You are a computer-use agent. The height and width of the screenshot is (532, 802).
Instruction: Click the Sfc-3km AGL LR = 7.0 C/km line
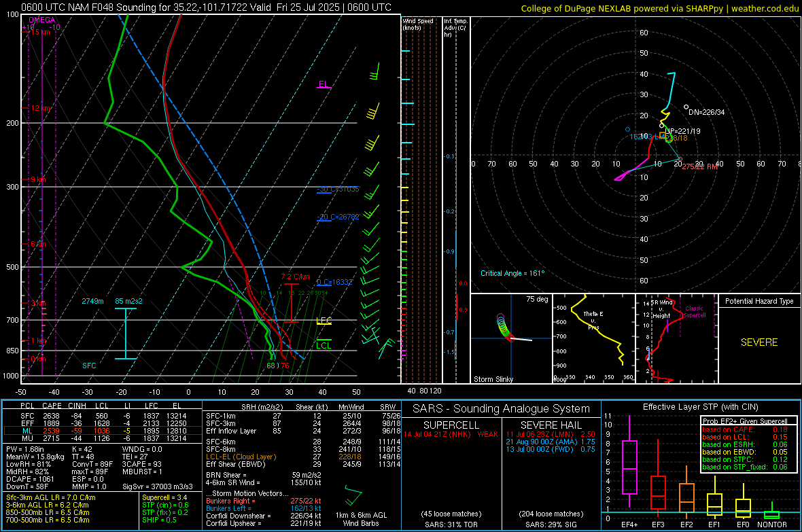(x=51, y=498)
